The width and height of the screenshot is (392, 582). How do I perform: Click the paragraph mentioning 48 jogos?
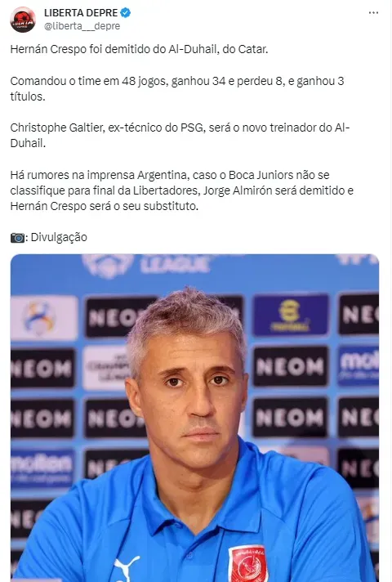(177, 88)
